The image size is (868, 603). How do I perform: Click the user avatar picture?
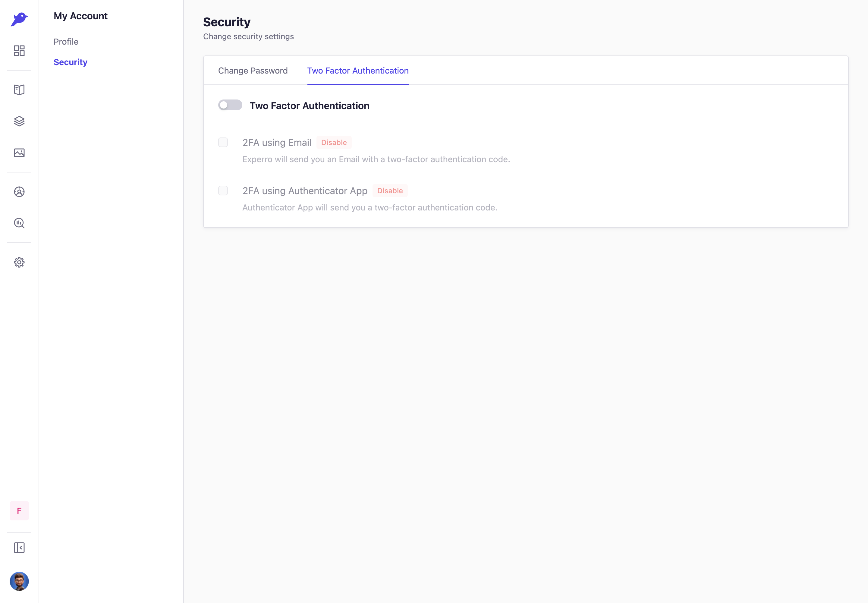19,581
